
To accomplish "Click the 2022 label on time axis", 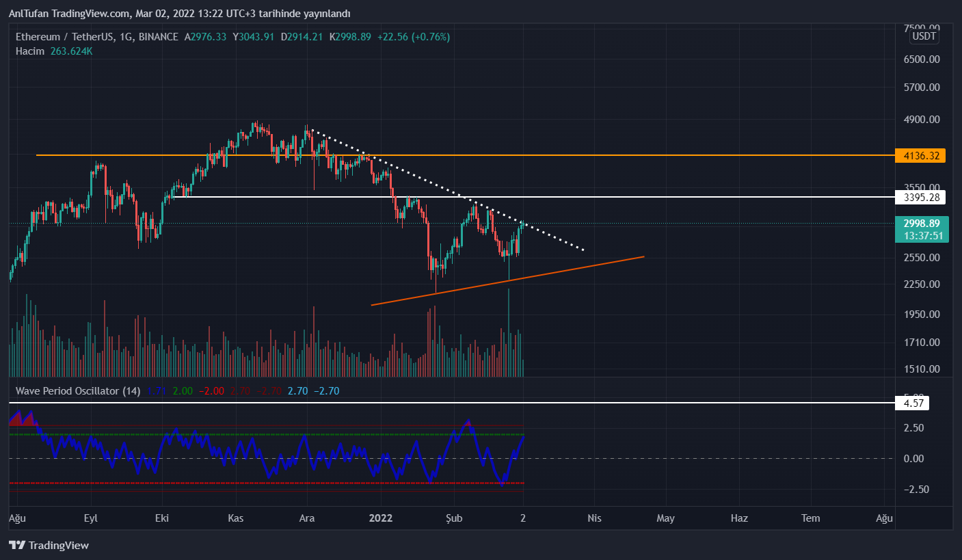I will pyautogui.click(x=380, y=518).
